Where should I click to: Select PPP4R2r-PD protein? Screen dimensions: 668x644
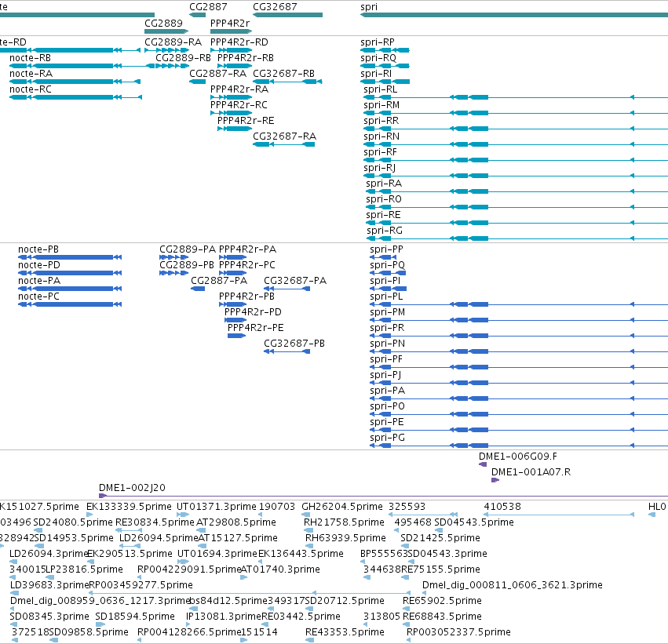(x=235, y=321)
